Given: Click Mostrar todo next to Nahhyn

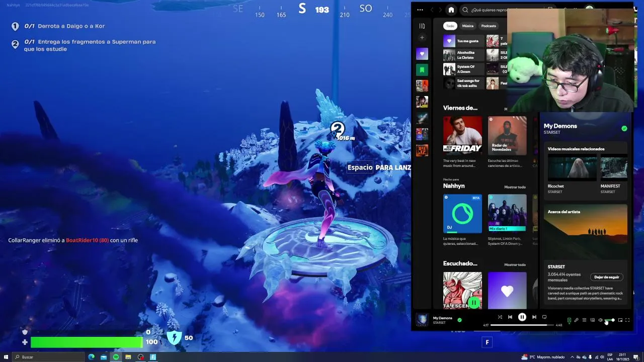Looking at the screenshot, I should [x=515, y=187].
